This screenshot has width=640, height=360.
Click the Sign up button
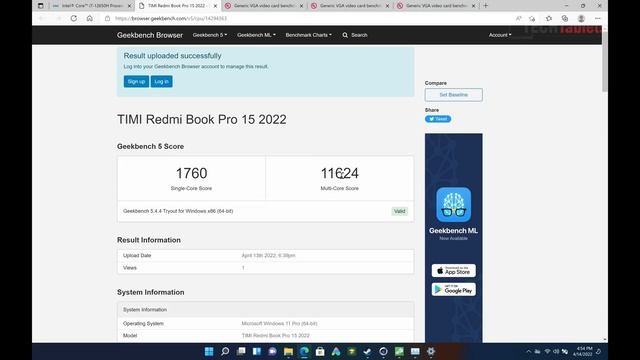coord(136,81)
